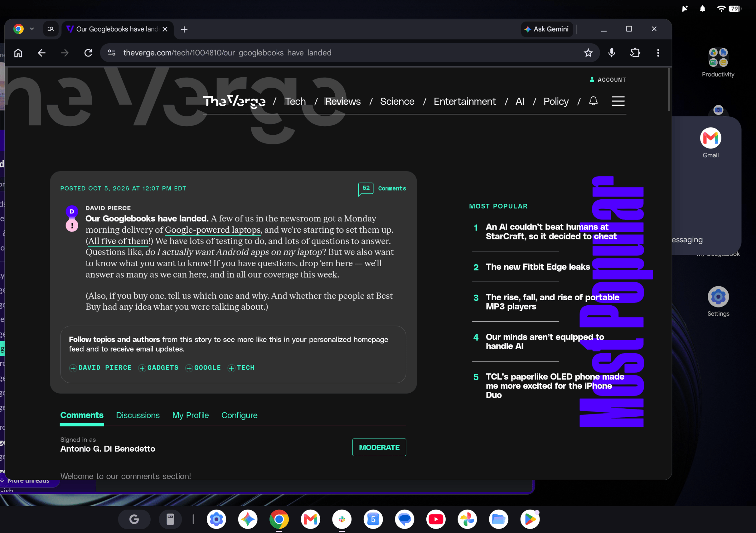The width and height of the screenshot is (756, 533).
Task: Expand the Chrome profile dropdown arrow
Action: click(32, 29)
